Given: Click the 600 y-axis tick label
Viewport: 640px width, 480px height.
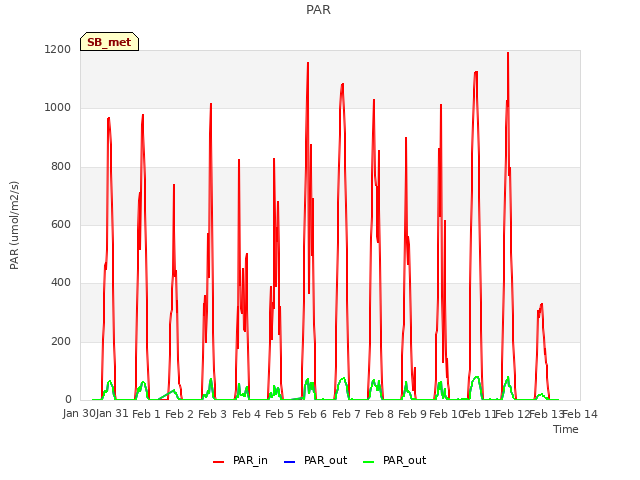Looking at the screenshot, I should click(x=61, y=224).
